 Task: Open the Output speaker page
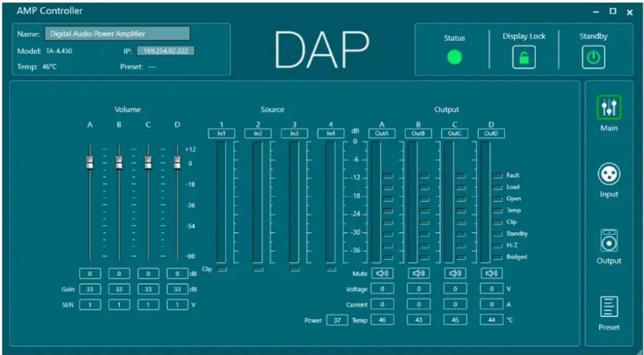coord(609,240)
